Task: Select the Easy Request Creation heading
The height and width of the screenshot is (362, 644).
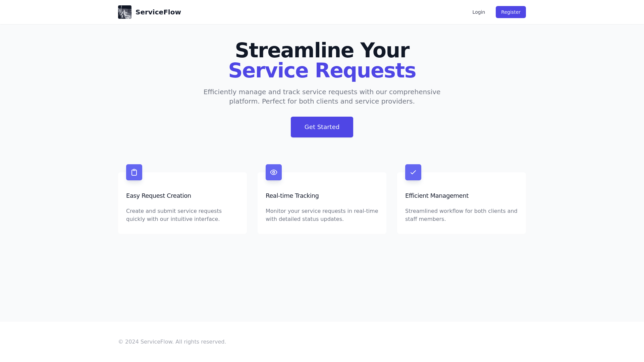Action: 158,196
